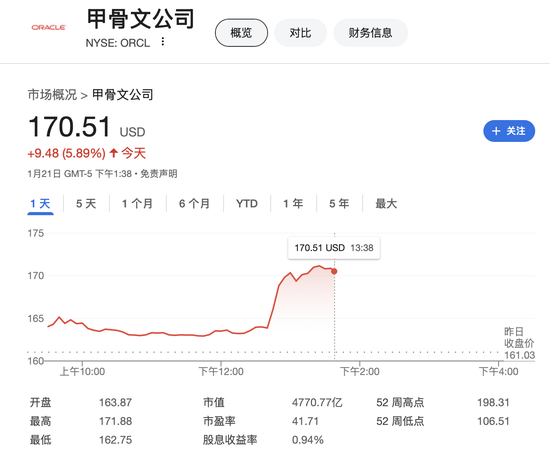Click the 股息收益率 value 0.94%
Viewport: 550px width, 460px height.
(308, 440)
